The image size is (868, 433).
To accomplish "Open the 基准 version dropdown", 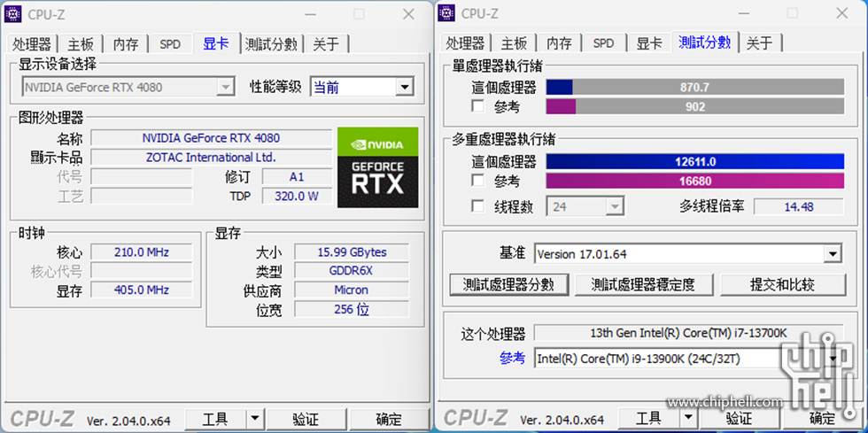I will tap(688, 254).
